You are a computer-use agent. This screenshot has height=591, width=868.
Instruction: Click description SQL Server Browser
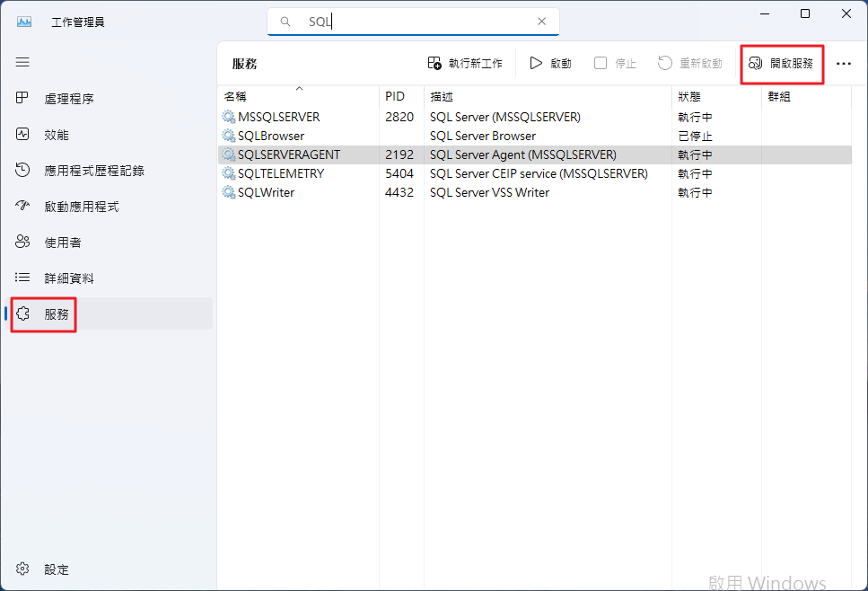click(483, 136)
